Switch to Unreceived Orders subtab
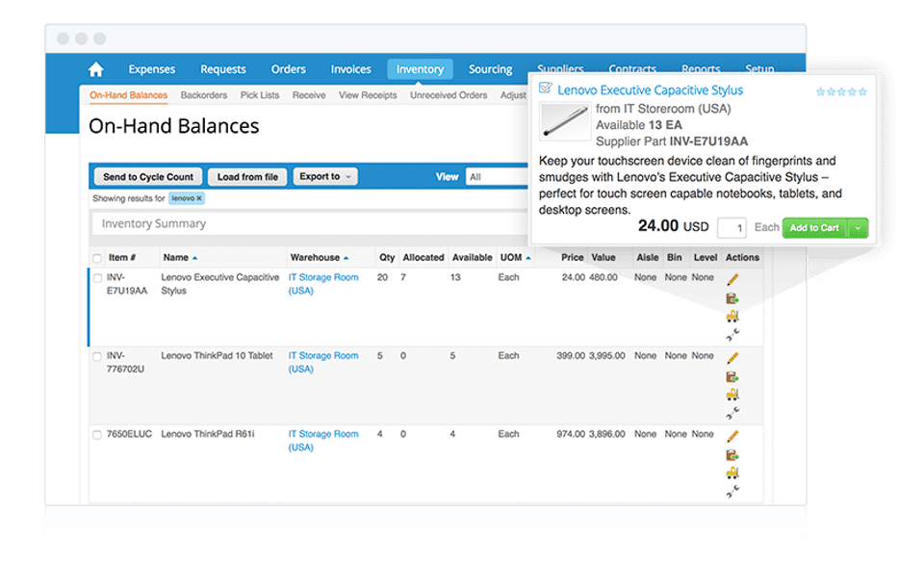This screenshot has width=924, height=566. click(x=449, y=95)
